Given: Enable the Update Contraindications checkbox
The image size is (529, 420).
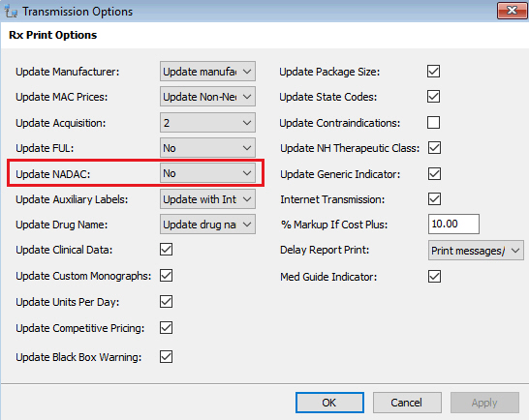Looking at the screenshot, I should point(433,122).
